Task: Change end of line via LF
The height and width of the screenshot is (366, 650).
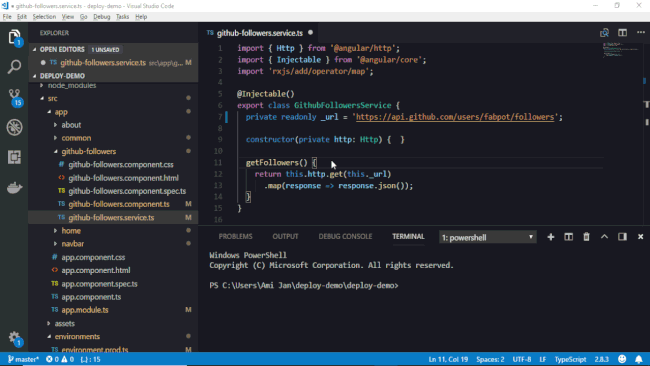Action: coord(542,359)
